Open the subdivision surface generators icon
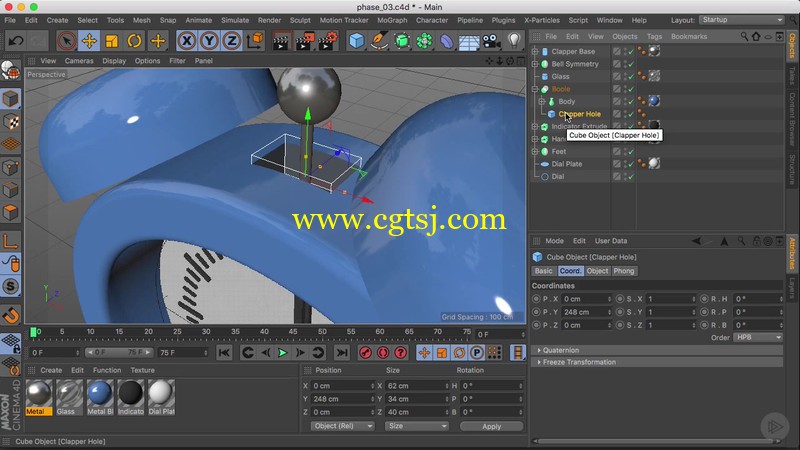The height and width of the screenshot is (450, 800). click(x=402, y=41)
